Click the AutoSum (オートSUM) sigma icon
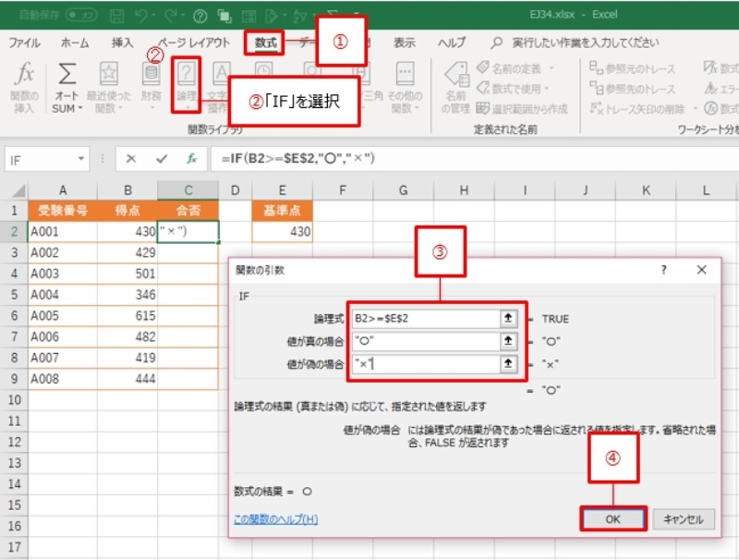Screen dimensions: 739x560 pyautogui.click(x=67, y=76)
